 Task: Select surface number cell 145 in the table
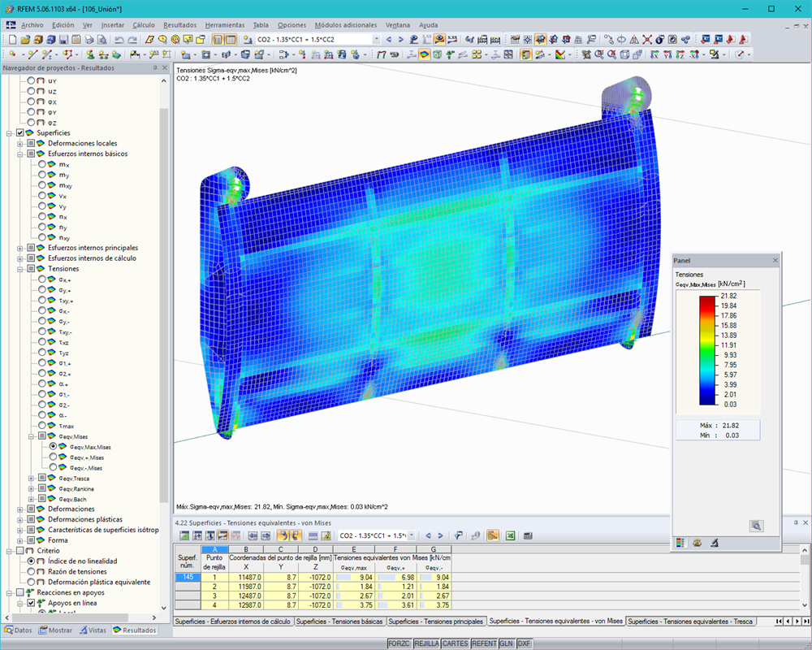click(x=188, y=577)
